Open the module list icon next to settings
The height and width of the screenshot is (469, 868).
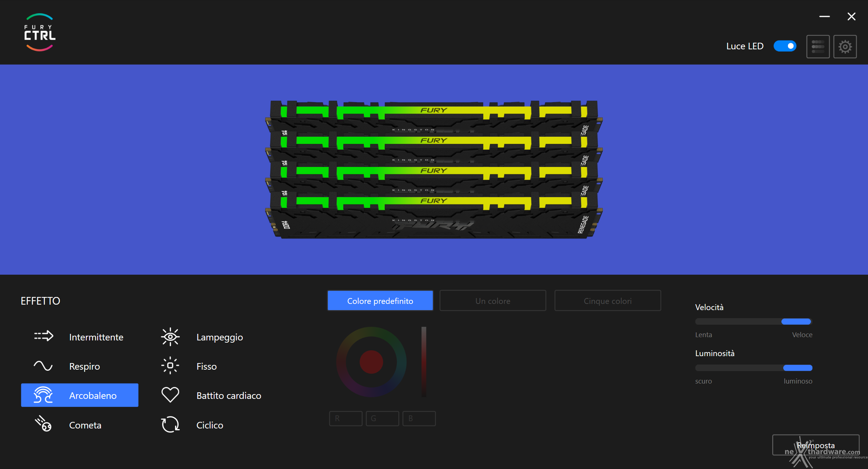point(818,46)
